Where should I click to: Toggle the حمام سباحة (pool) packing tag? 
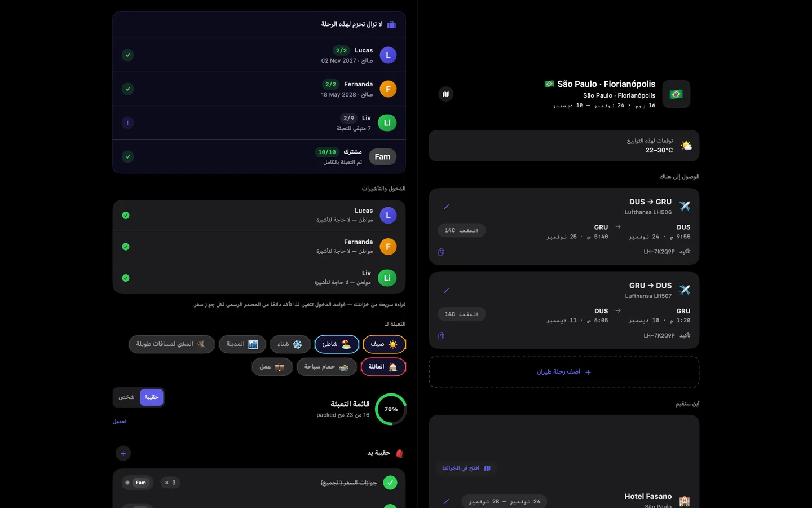[x=327, y=367]
